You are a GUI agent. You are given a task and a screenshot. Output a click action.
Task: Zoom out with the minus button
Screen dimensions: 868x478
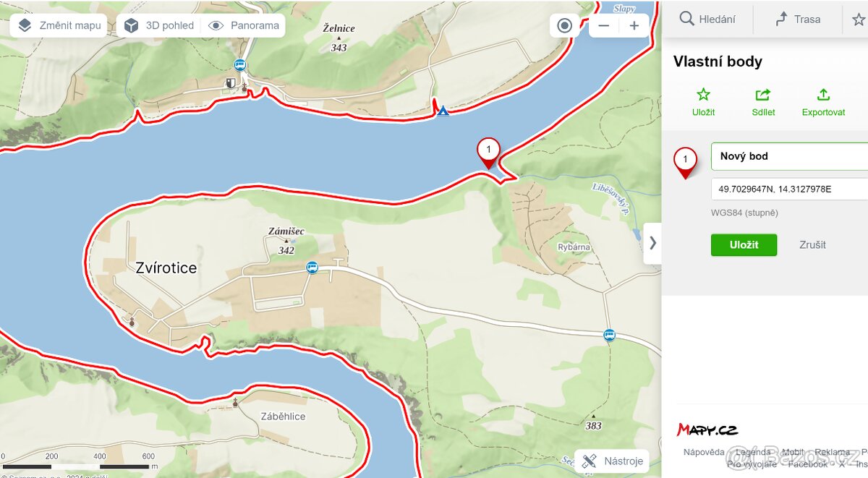click(x=604, y=26)
